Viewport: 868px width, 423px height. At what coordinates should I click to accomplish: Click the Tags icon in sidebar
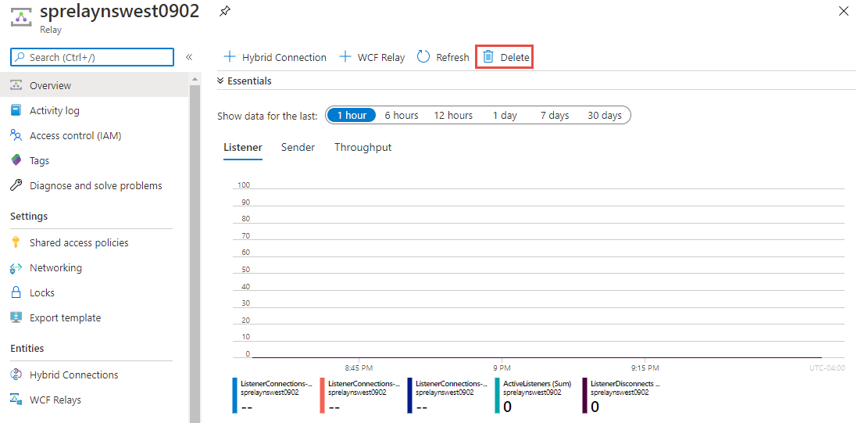pos(16,160)
